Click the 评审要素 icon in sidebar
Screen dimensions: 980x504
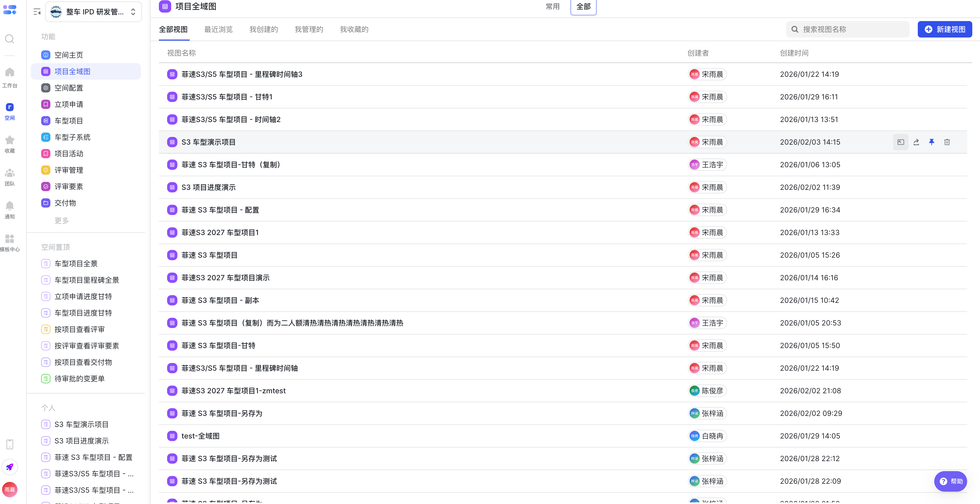pos(46,187)
